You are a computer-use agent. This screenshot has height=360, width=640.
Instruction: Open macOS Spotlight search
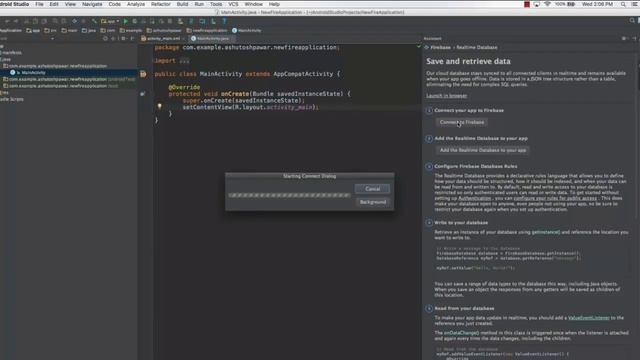tap(623, 4)
